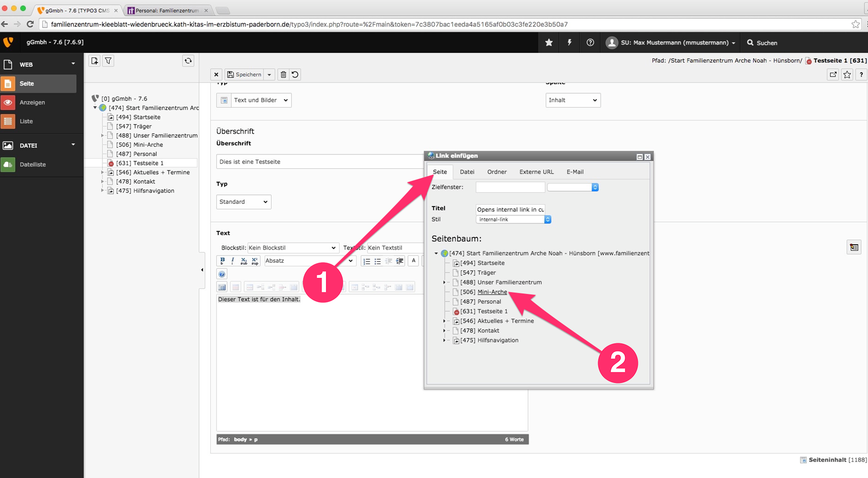Open the Stil internal-link dropdown
Image resolution: width=868 pixels, height=478 pixels.
click(x=513, y=219)
